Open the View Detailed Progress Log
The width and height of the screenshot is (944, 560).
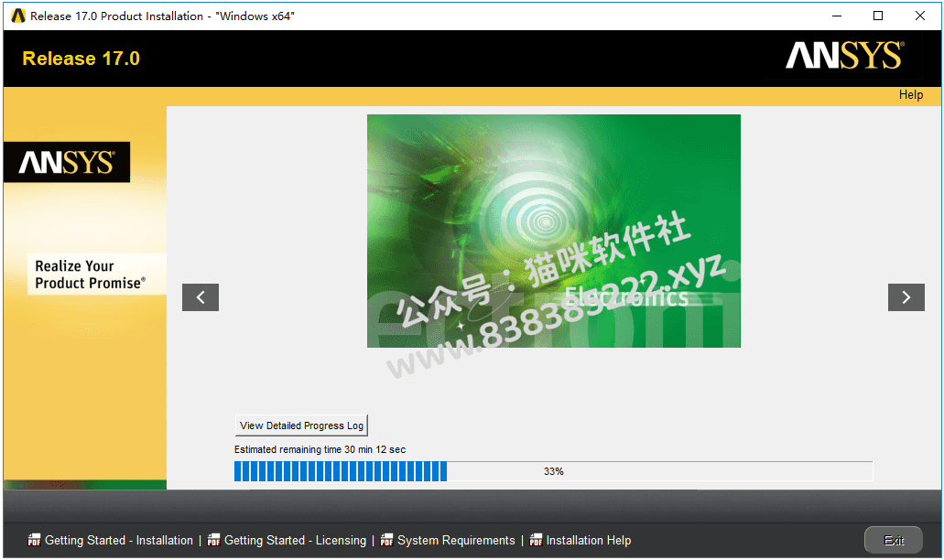click(301, 425)
